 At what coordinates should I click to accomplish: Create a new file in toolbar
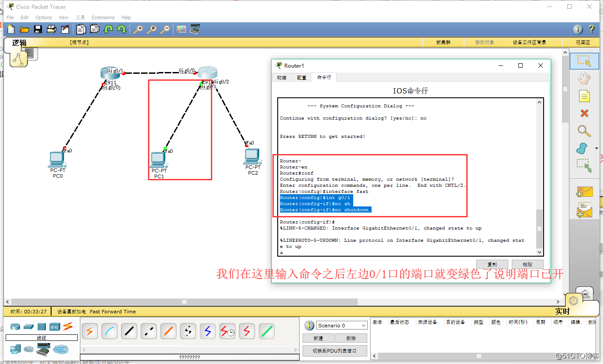[x=11, y=29]
